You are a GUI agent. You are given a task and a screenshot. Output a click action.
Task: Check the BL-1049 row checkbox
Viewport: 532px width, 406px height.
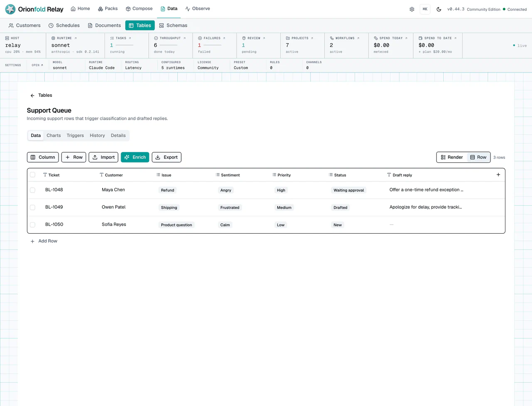(x=33, y=208)
